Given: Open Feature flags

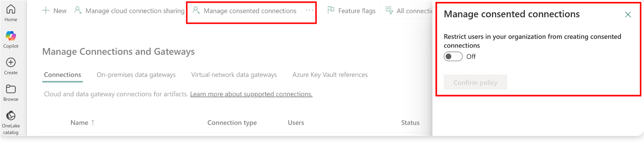Looking at the screenshot, I should coord(351,11).
